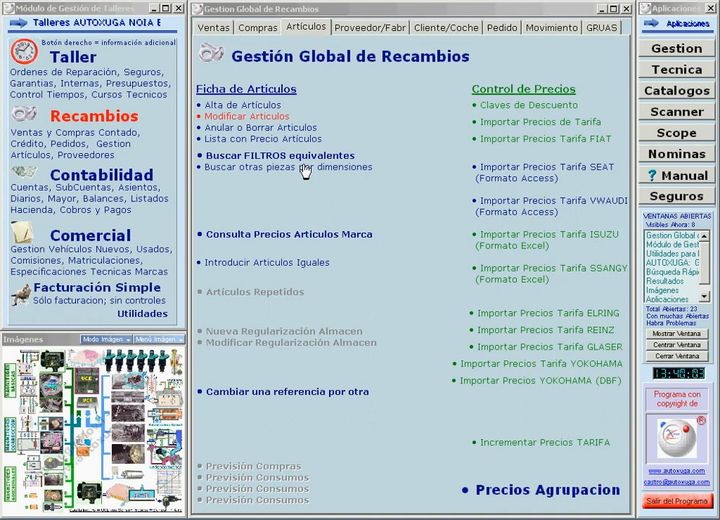Screen dimensions: 720x520
Task: Open the www.autoxuga.com link
Action: (676, 471)
